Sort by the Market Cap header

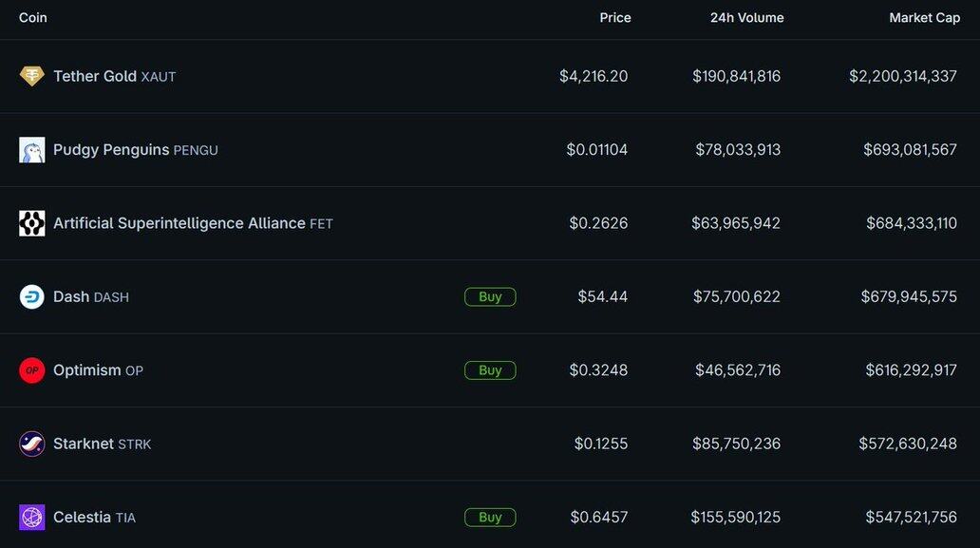(924, 18)
